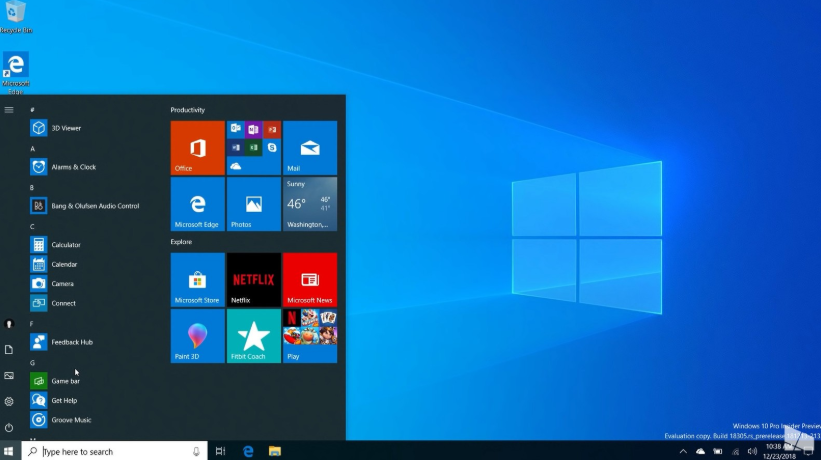Open the Power options in the Start rail

(9, 427)
